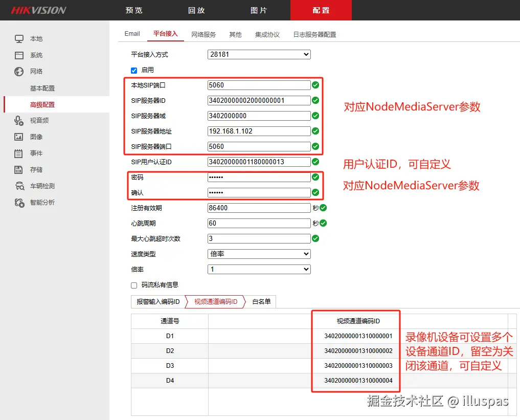
Task: Select the 视频通道编码ID tab
Action: (x=216, y=301)
